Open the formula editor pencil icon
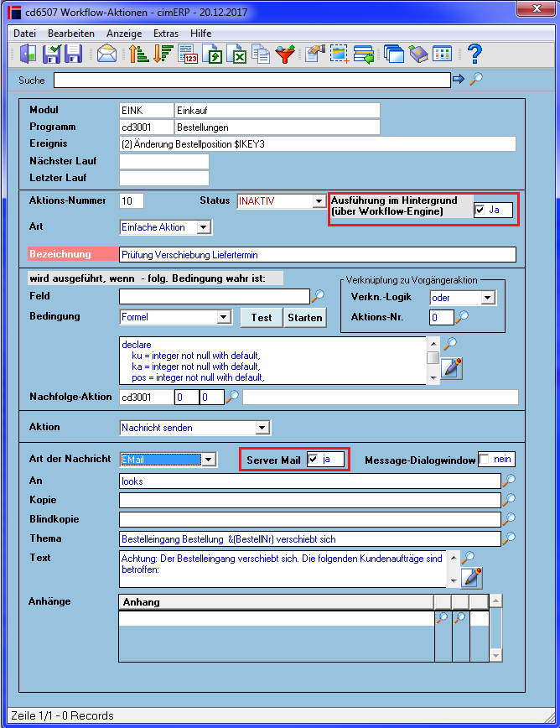This screenshot has height=728, width=560. 452,368
